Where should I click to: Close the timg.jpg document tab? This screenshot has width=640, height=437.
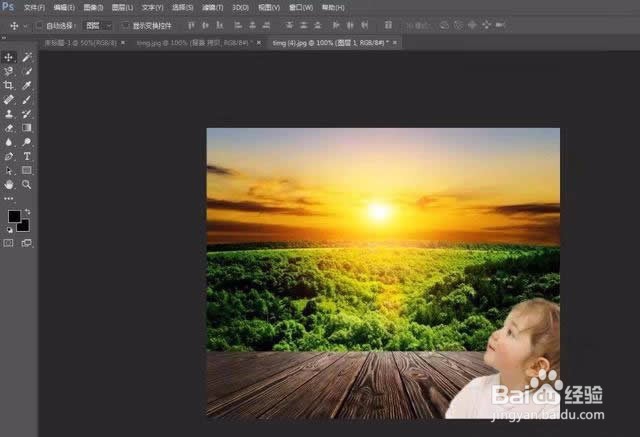(259, 43)
